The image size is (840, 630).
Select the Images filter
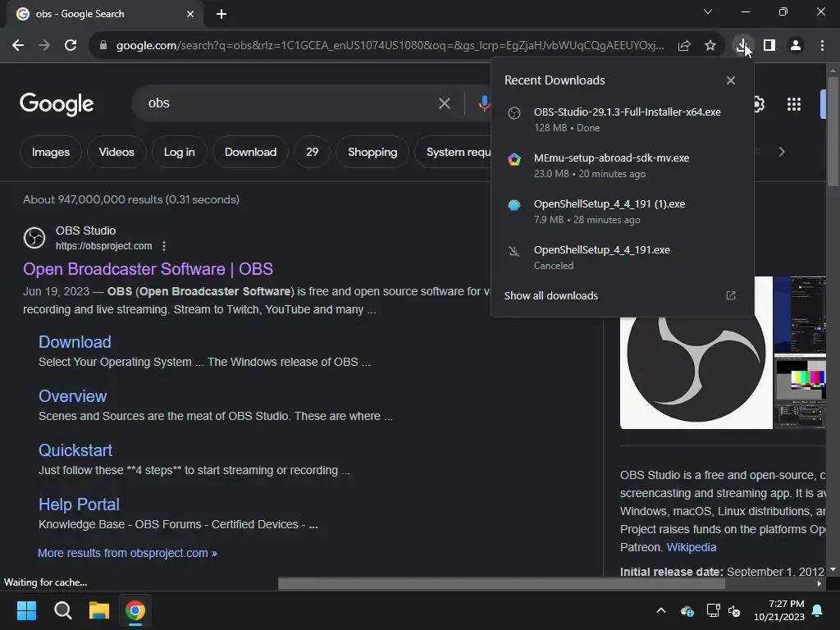coord(51,152)
